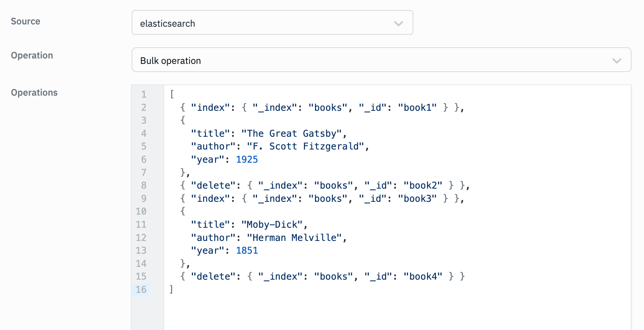Click the year value 1925
The image size is (644, 330).
(247, 160)
